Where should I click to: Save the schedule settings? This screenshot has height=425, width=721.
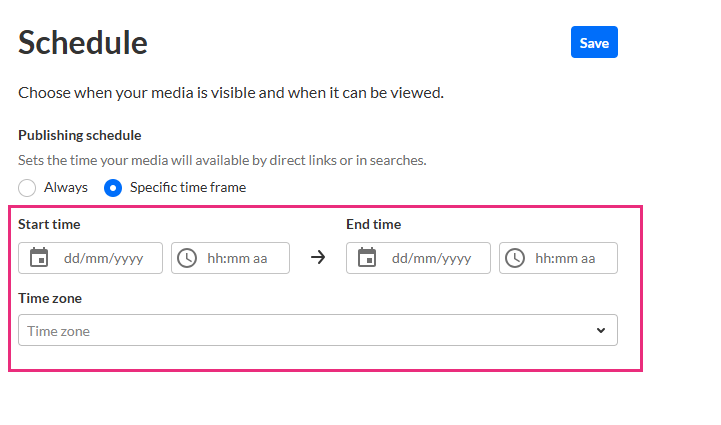(594, 43)
